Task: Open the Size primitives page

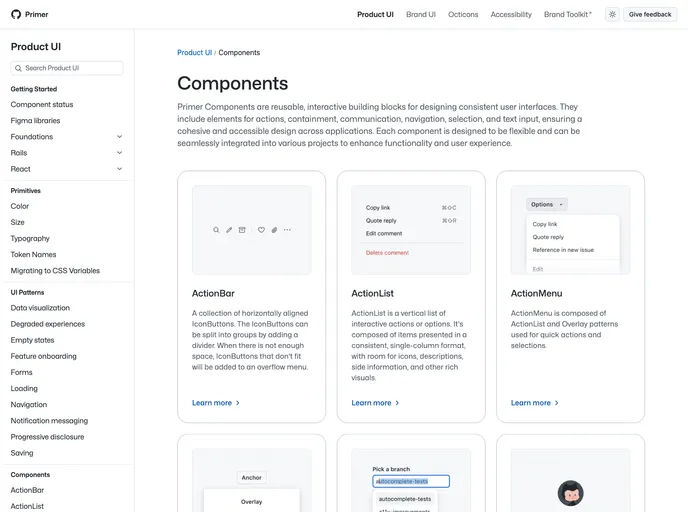Action: pyautogui.click(x=18, y=222)
